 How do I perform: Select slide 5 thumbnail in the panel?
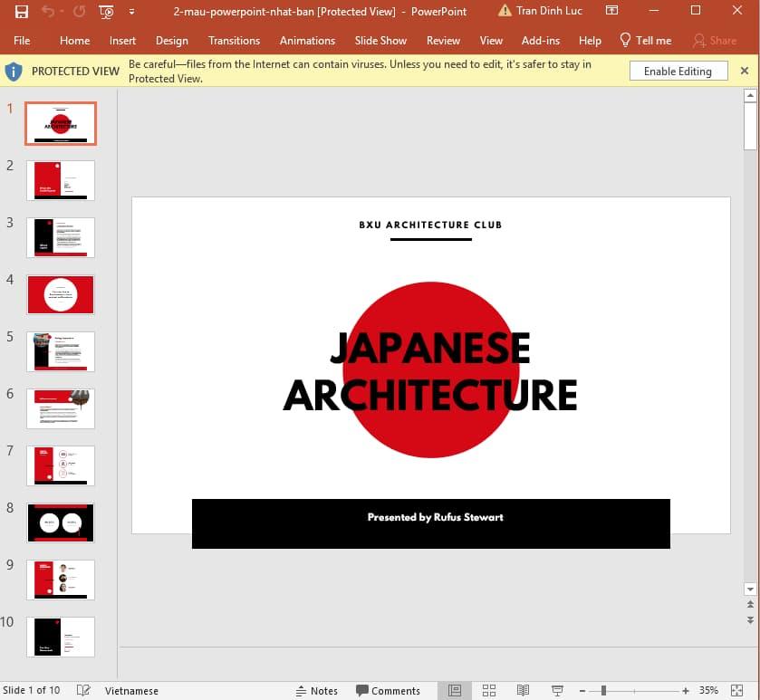click(60, 351)
